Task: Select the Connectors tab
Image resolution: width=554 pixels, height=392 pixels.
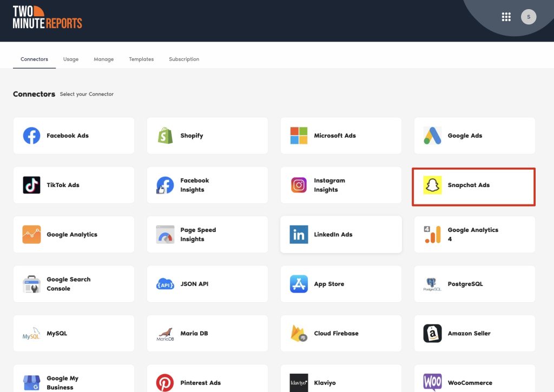Action: (x=34, y=59)
